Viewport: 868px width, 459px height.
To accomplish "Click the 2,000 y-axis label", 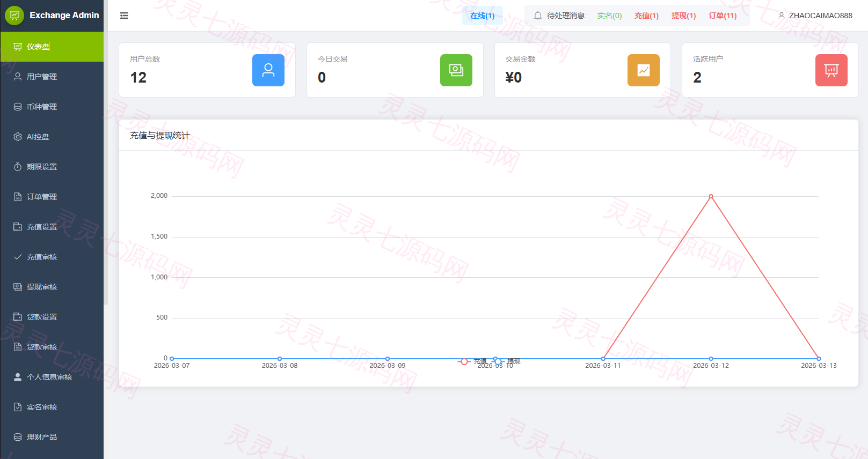I will click(159, 196).
